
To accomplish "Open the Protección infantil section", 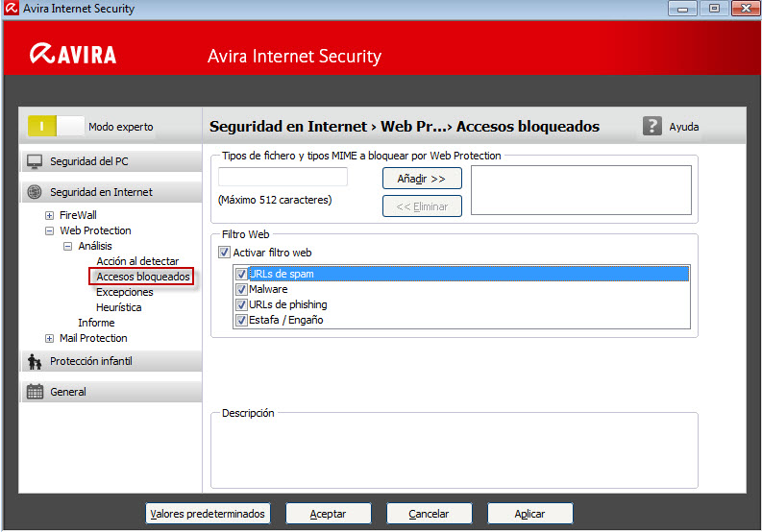I will point(111,361).
